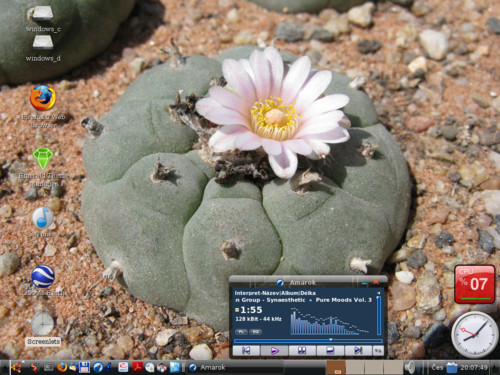The height and width of the screenshot is (375, 500).
Task: Click the blue calendar icon near clock
Action: click(452, 367)
